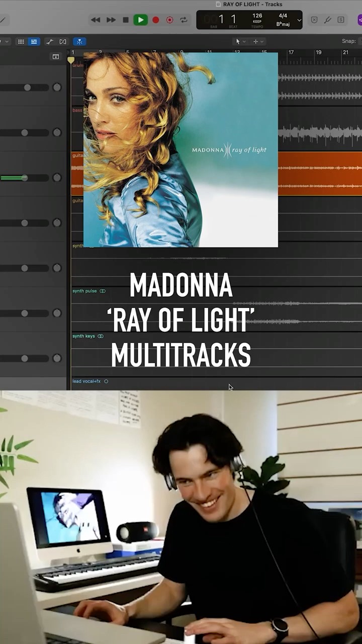Select the synth keys region label

pos(83,336)
